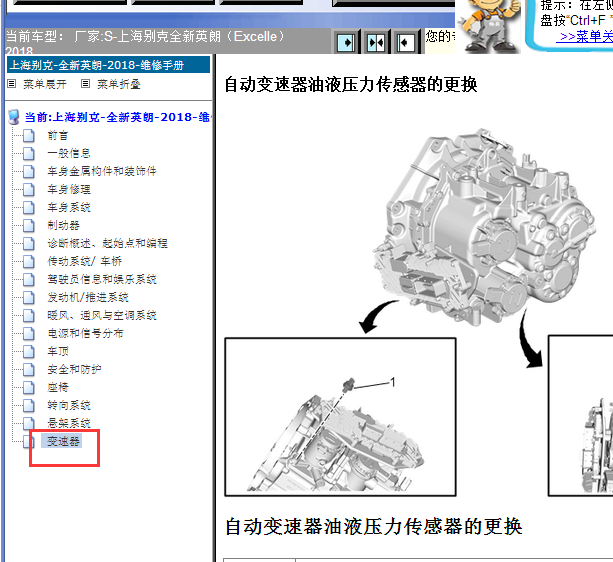Open the 制动器 tree item
This screenshot has height=562, width=613.
(x=63, y=225)
